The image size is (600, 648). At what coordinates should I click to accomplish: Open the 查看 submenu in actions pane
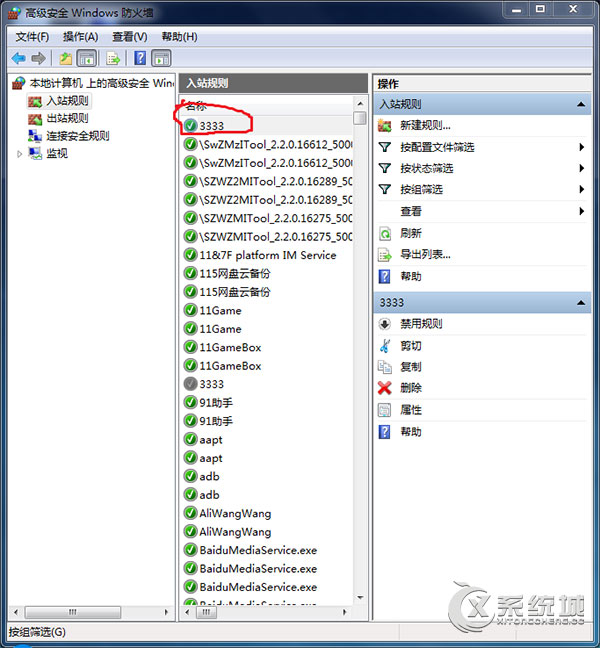[x=411, y=211]
